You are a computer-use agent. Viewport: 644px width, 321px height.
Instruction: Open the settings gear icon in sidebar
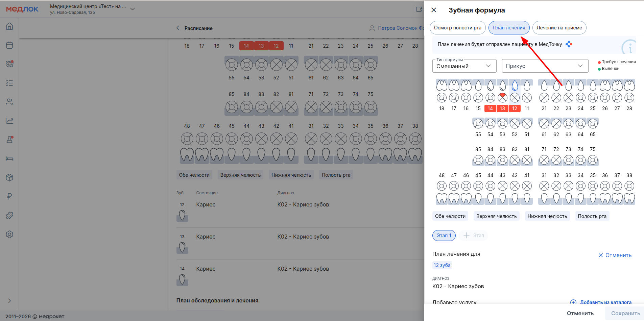(x=9, y=234)
